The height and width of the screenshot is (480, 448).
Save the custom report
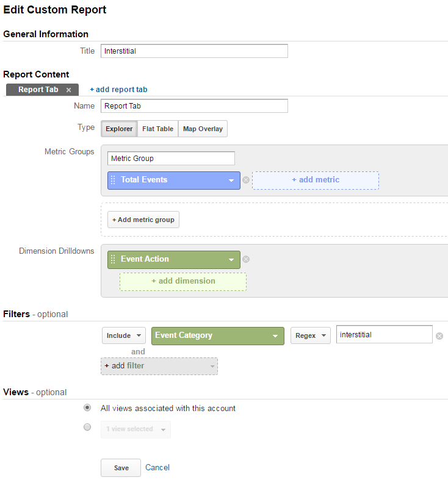point(121,468)
